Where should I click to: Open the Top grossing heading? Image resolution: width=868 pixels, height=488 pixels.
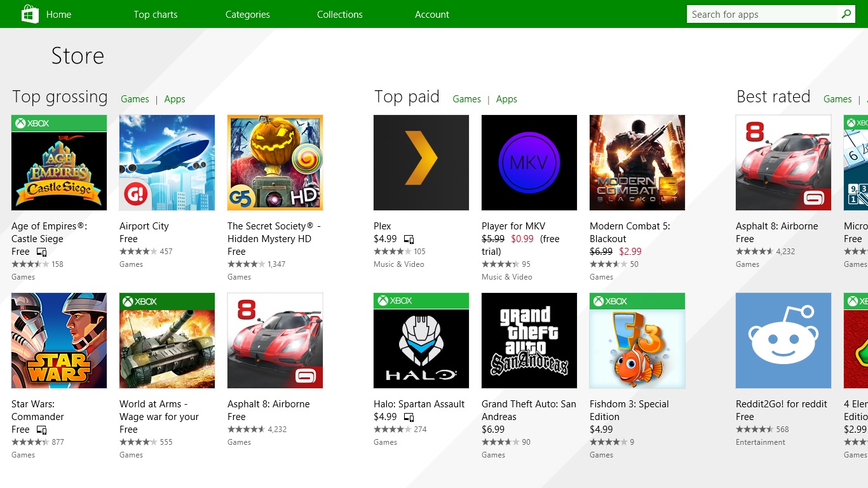[x=60, y=97]
